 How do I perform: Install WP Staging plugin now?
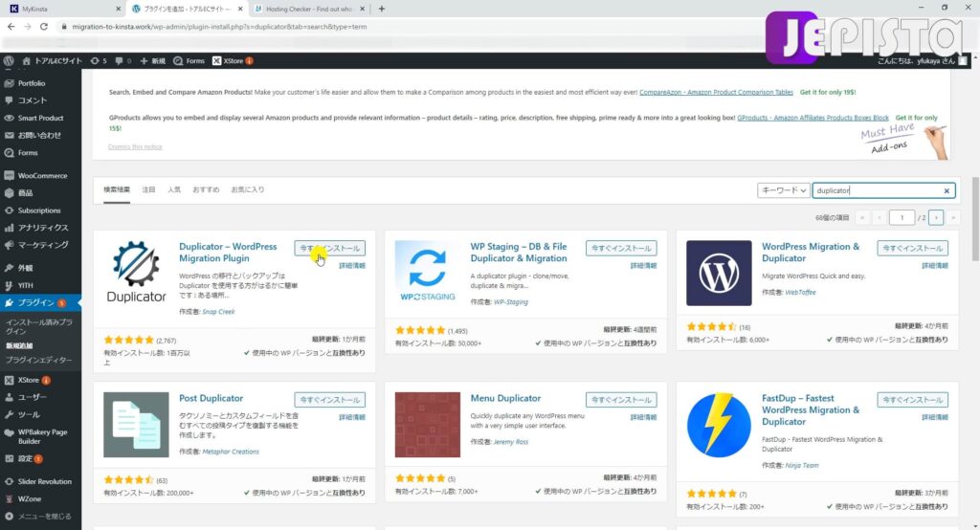point(621,248)
